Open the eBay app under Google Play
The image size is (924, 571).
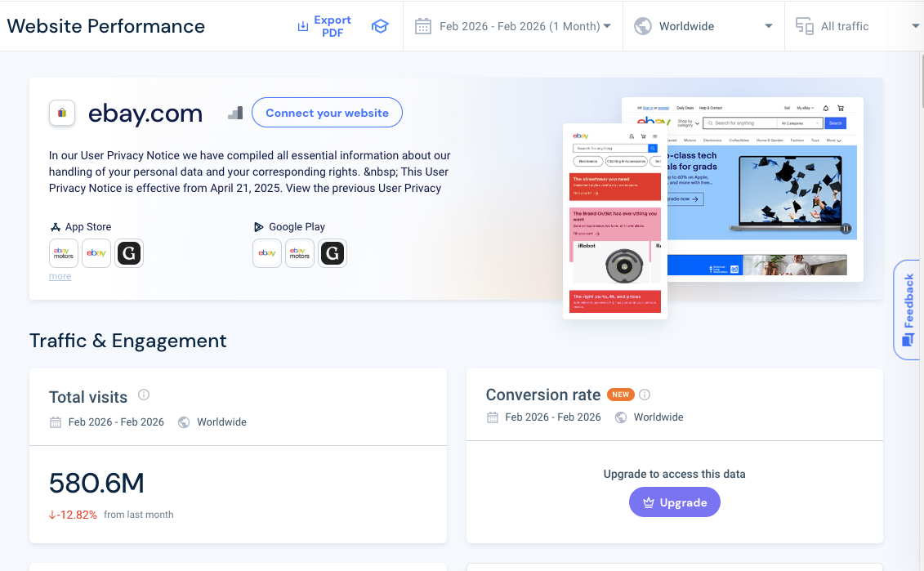coord(267,254)
